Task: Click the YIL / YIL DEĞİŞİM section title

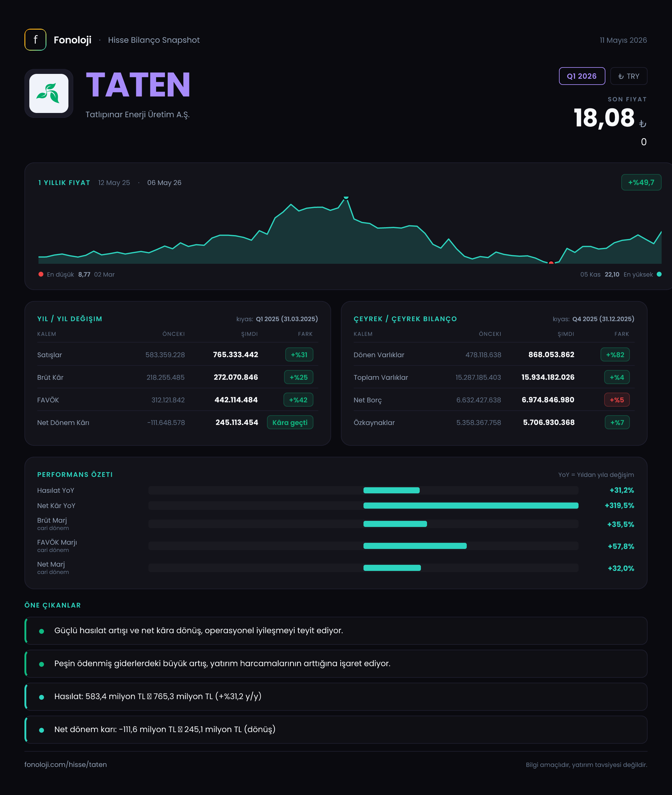Action: point(70,319)
